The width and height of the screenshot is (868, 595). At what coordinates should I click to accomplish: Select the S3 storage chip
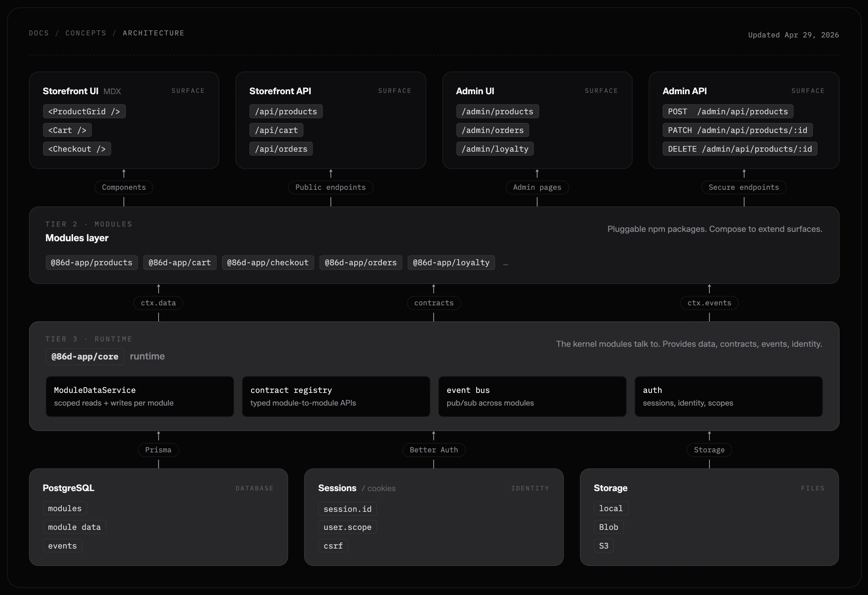(x=604, y=546)
